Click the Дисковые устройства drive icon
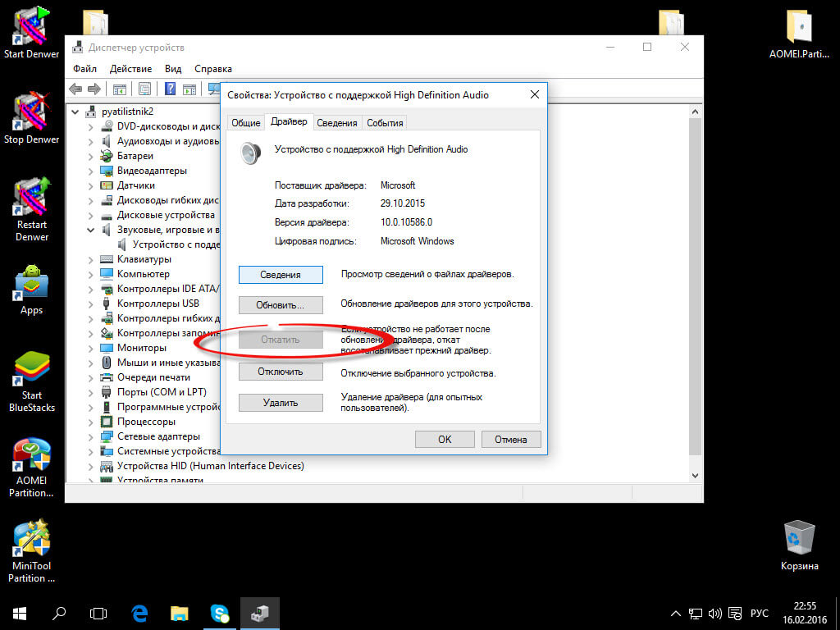840x630 pixels. click(x=106, y=216)
